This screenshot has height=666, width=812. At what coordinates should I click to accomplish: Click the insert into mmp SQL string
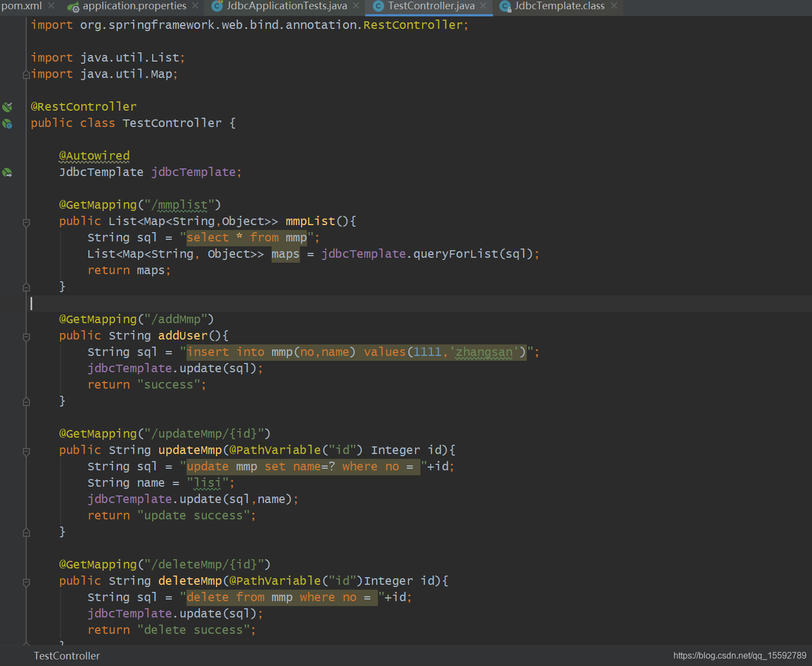click(x=357, y=352)
